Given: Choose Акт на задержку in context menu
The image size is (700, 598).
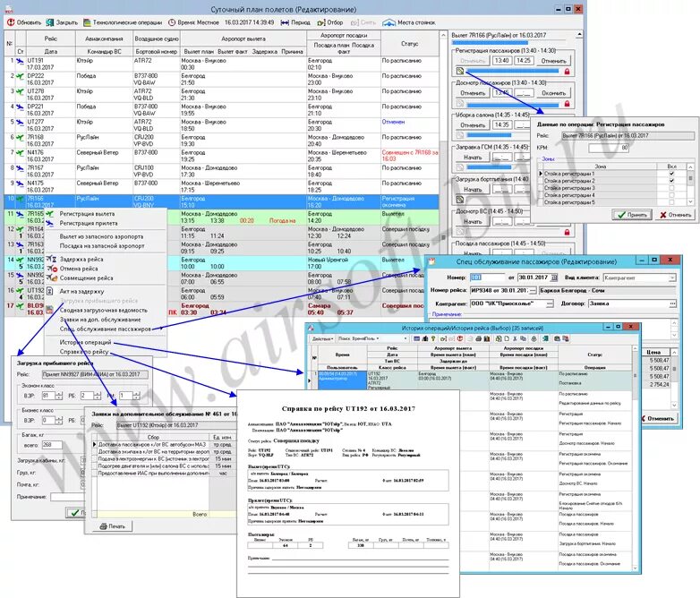Looking at the screenshot, I should pos(81,291).
